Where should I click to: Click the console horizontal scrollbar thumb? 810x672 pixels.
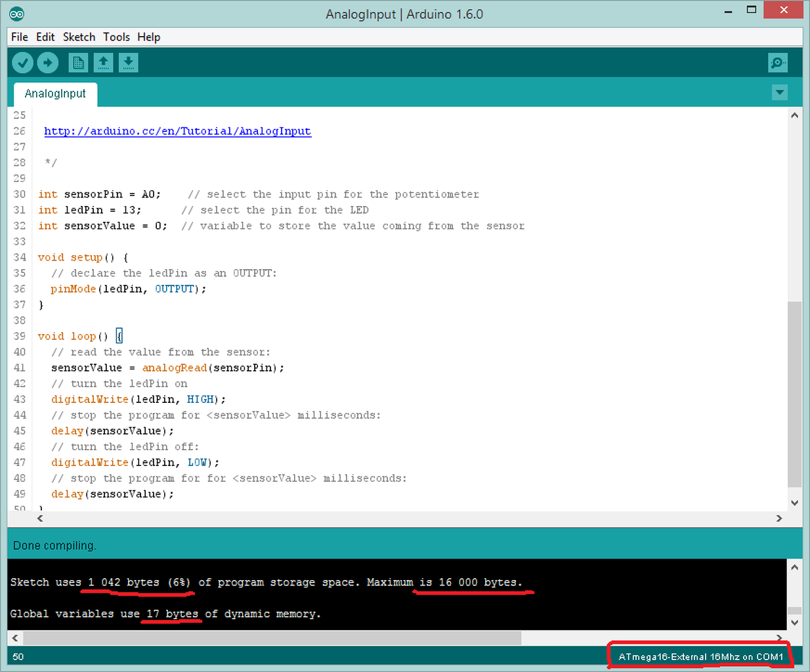272,638
